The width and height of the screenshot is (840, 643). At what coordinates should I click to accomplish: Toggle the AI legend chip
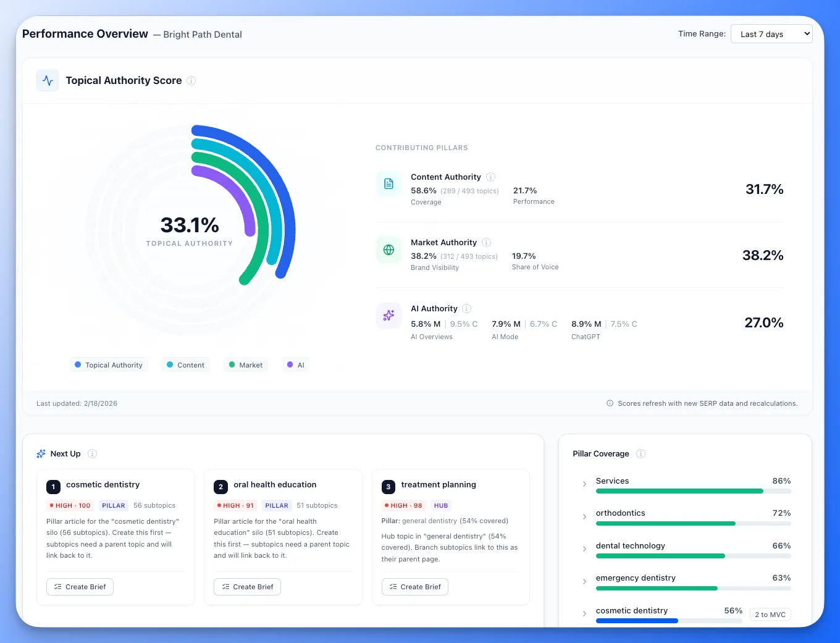click(295, 364)
